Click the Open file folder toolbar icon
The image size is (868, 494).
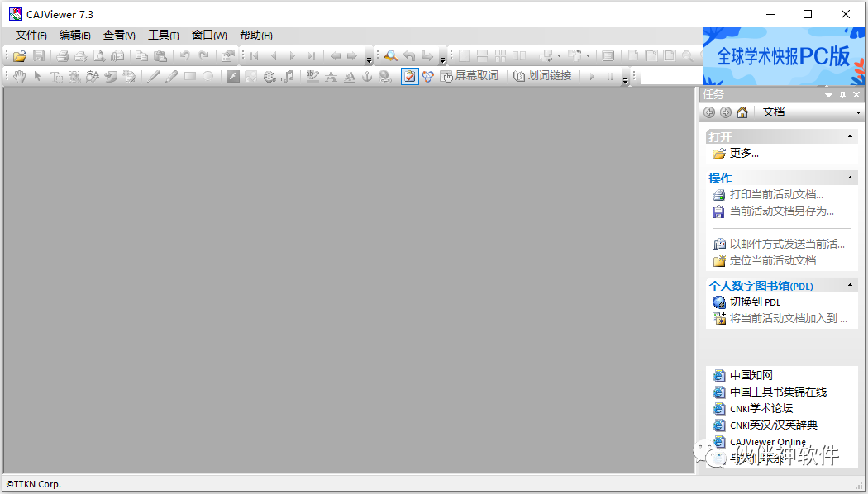20,56
